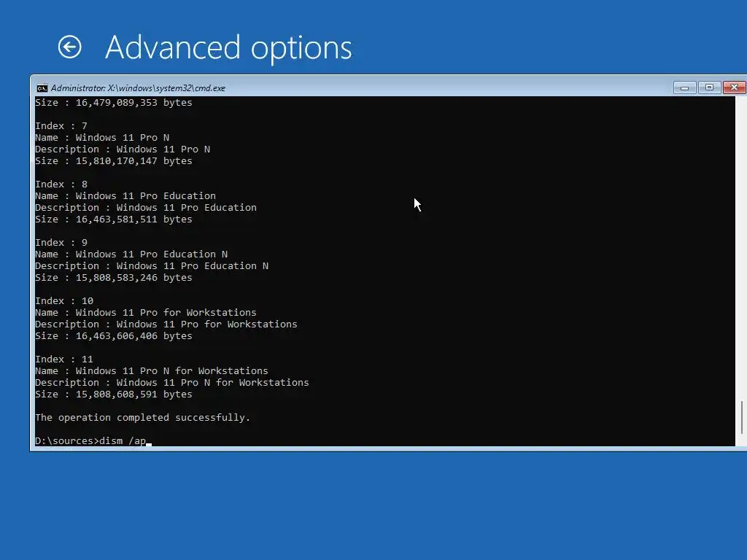The width and height of the screenshot is (747, 560).
Task: Click 'Size : 15,810,170,147 bytes' line
Action: click(113, 161)
